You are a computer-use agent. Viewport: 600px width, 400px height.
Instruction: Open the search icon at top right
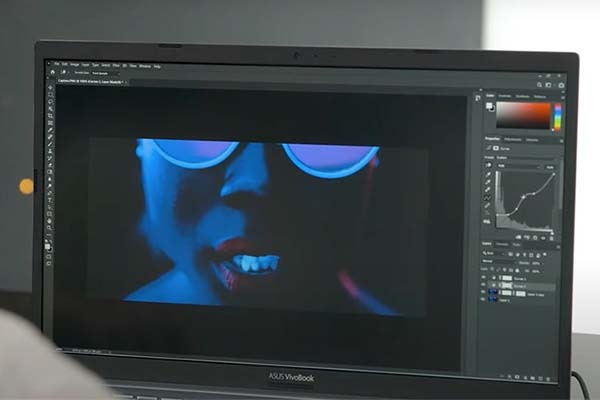coord(539,85)
